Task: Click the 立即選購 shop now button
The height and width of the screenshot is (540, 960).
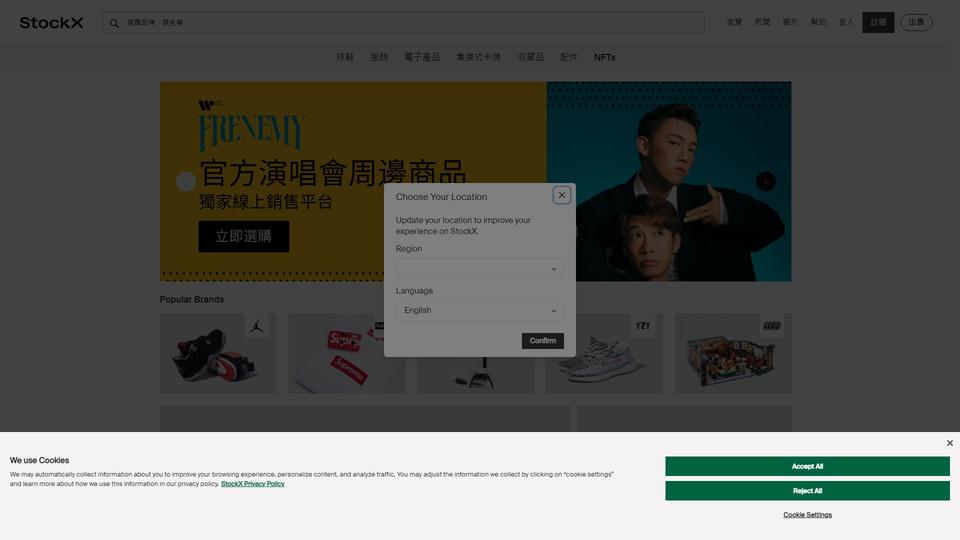Action: [x=244, y=236]
